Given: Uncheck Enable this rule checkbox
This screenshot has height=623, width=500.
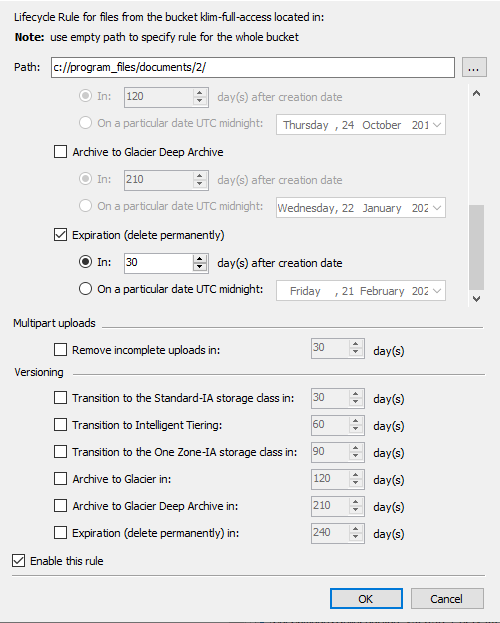Looking at the screenshot, I should point(19,561).
